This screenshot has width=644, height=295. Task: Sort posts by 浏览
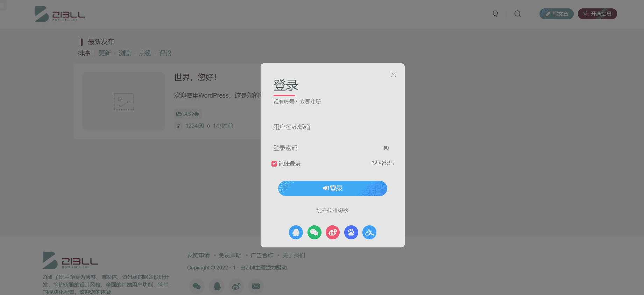coord(125,53)
